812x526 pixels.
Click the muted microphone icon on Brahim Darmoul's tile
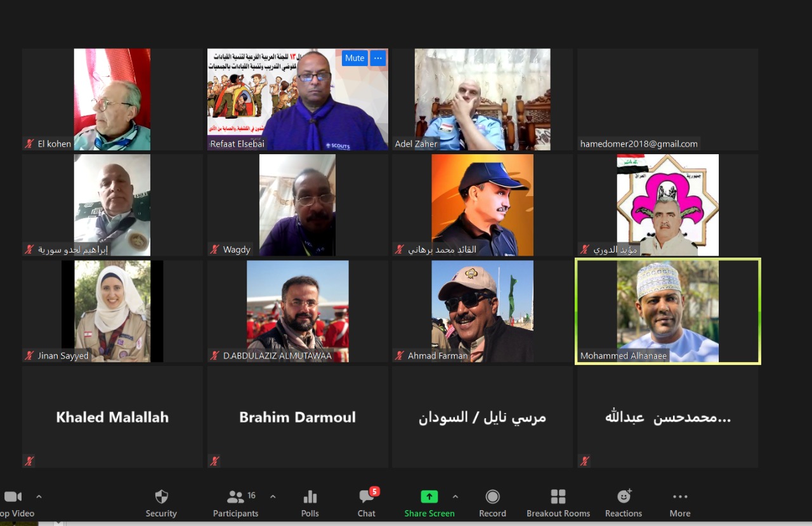[x=214, y=461]
